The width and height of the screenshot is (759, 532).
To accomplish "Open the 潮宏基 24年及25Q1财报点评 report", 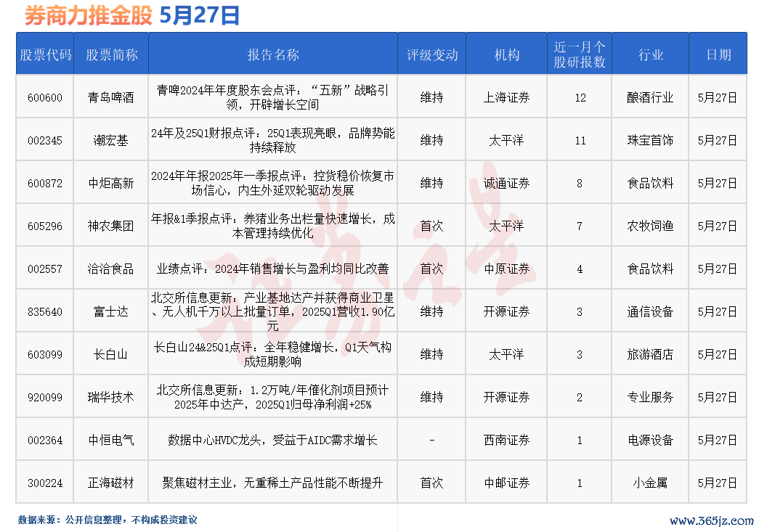I will click(272, 140).
